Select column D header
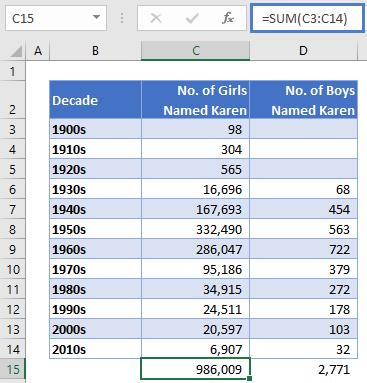367x383 pixels. (303, 51)
